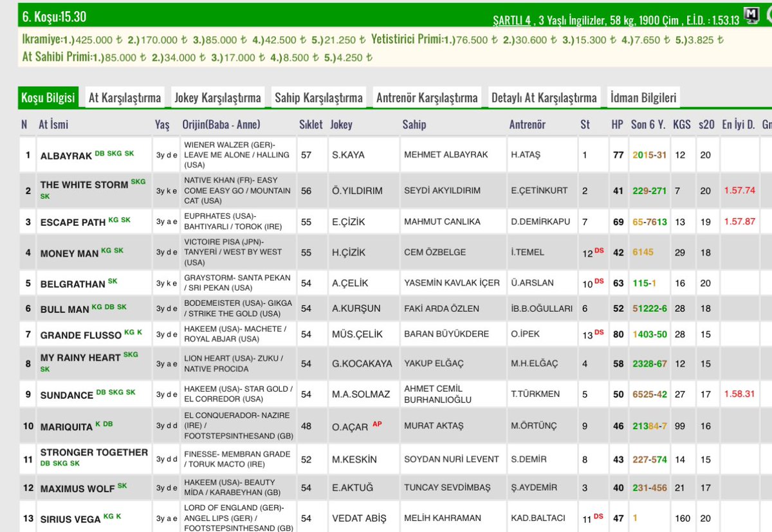Click jockey E.ÇİZİK

[x=348, y=222]
